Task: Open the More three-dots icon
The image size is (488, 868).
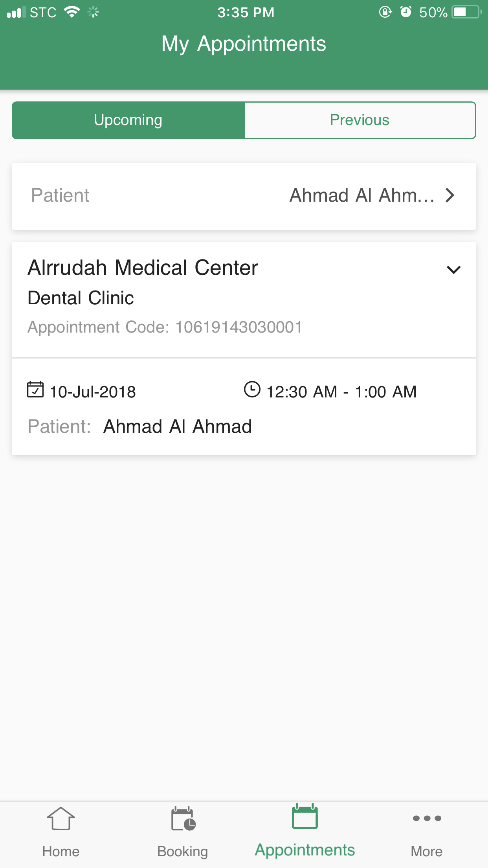Action: click(x=427, y=818)
